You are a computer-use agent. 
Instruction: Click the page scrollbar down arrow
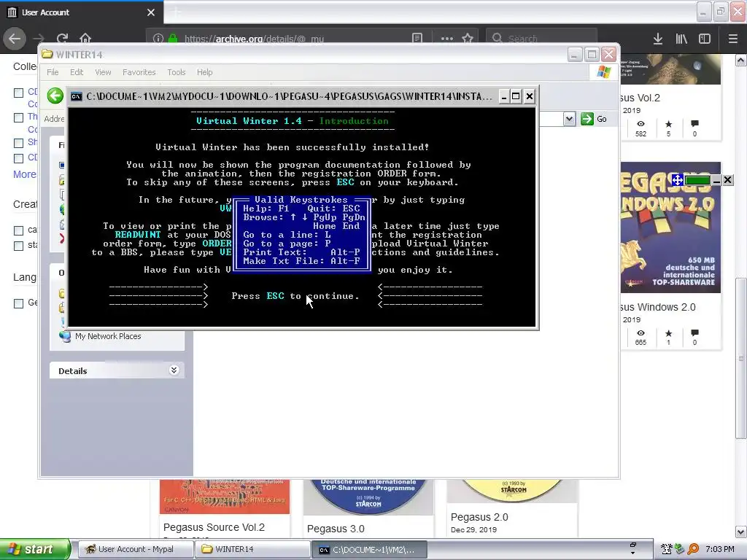741,532
